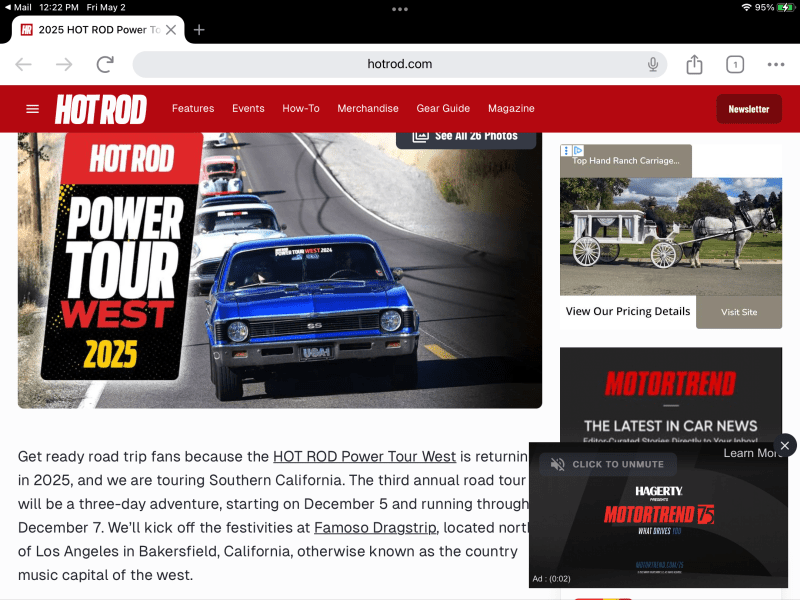Click Visit Site on carriage ad
The width and height of the screenshot is (800, 600).
tap(739, 312)
